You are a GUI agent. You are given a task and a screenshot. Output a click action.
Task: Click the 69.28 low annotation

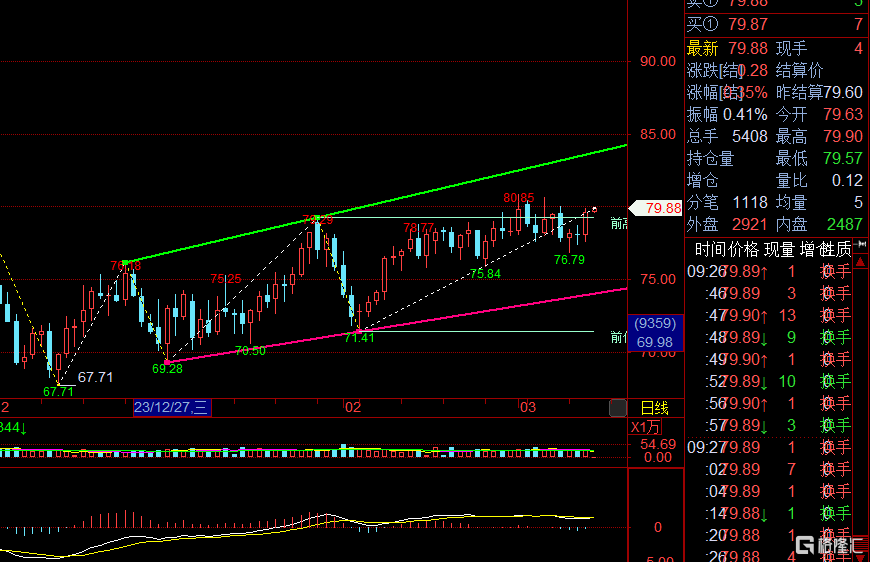click(167, 369)
